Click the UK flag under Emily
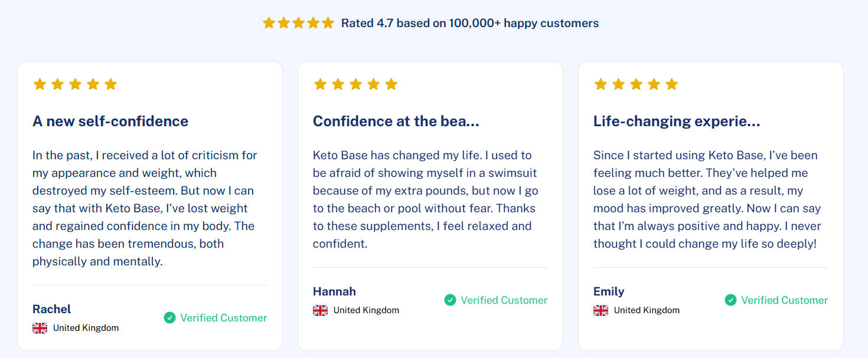Image resolution: width=868 pixels, height=358 pixels. pos(601,310)
